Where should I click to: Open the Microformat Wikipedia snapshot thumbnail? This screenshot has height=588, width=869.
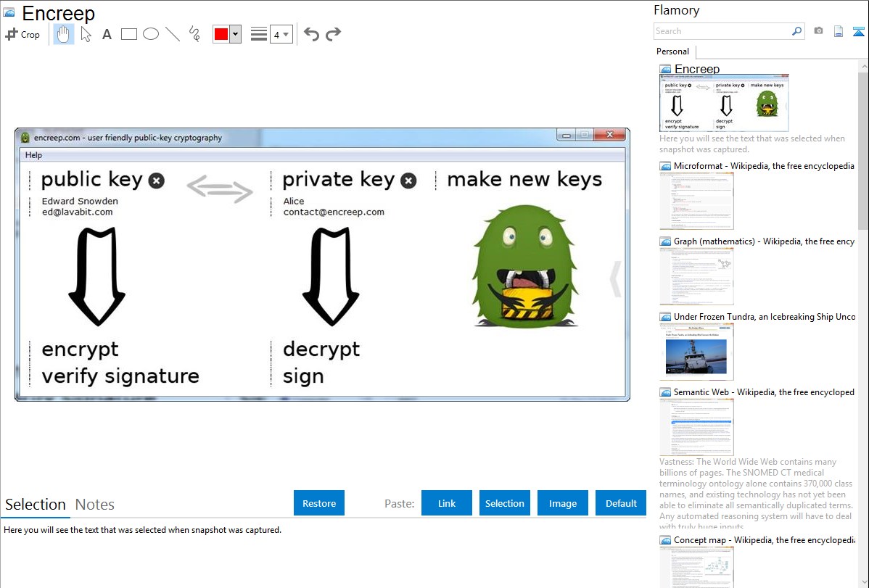[696, 201]
